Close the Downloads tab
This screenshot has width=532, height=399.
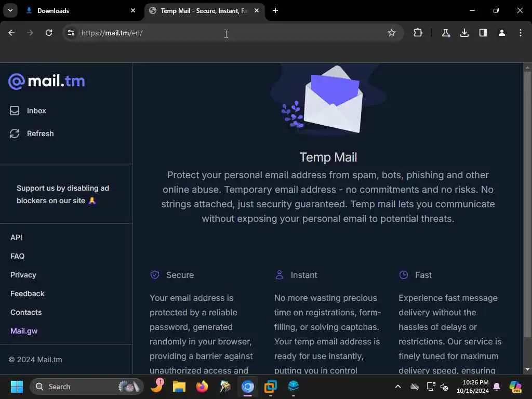click(x=133, y=11)
